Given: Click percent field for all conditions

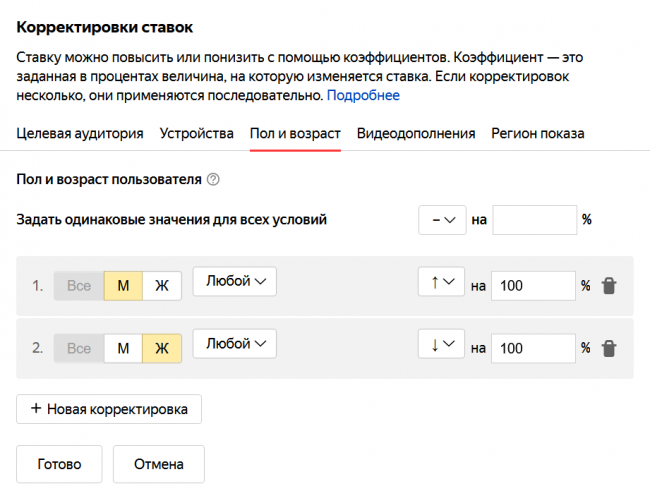Looking at the screenshot, I should [x=534, y=220].
